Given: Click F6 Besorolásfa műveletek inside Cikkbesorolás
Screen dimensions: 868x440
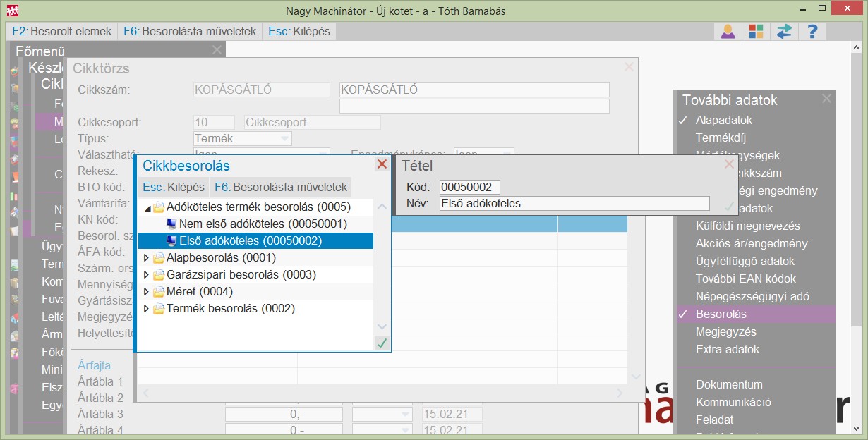Looking at the screenshot, I should [x=281, y=188].
